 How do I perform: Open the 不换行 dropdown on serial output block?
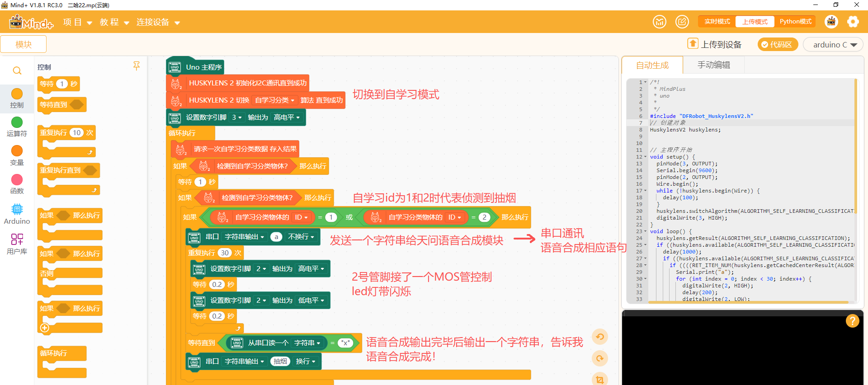301,237
